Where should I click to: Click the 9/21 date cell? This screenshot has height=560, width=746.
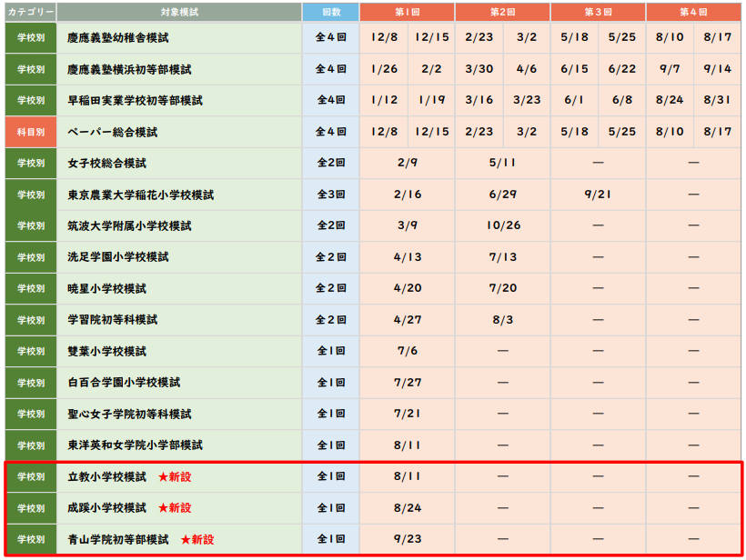pyautogui.click(x=598, y=195)
